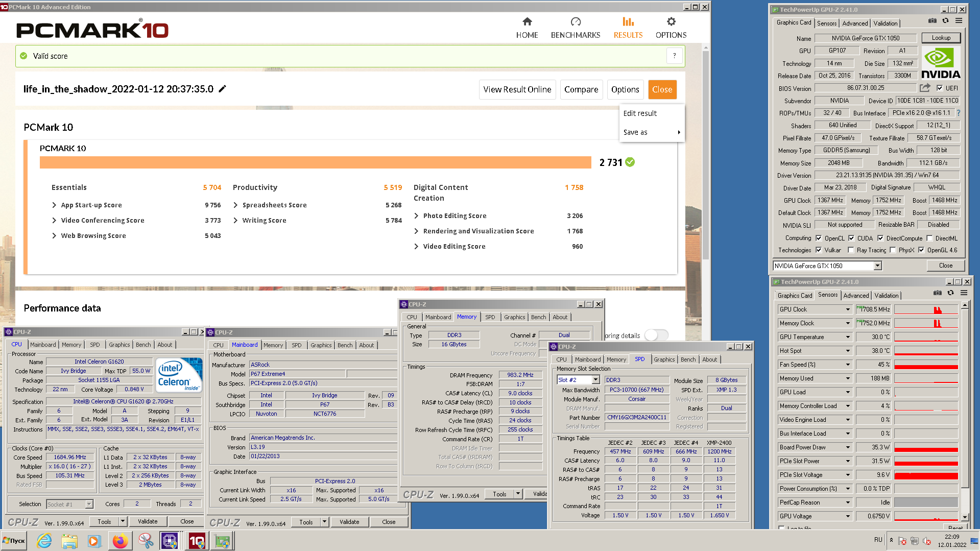Click Close button at bottom of GPU-Z card window
Viewport: 980px width, 551px height.
click(945, 266)
